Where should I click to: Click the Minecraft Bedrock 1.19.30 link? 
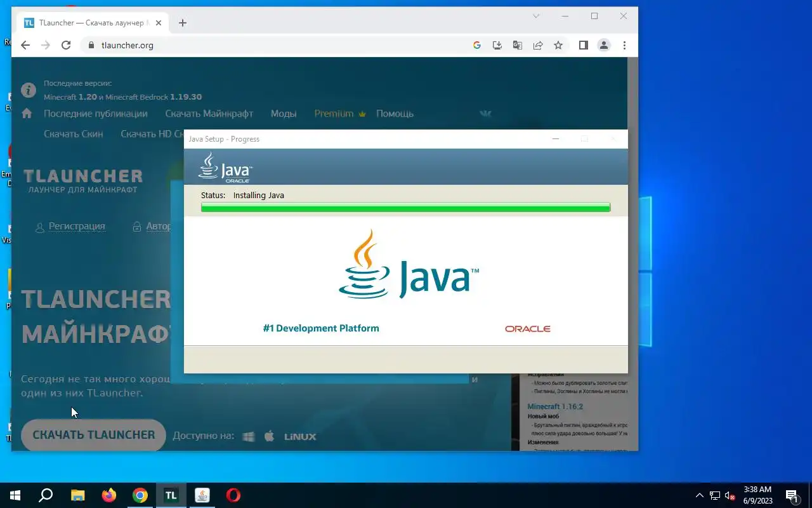point(154,97)
